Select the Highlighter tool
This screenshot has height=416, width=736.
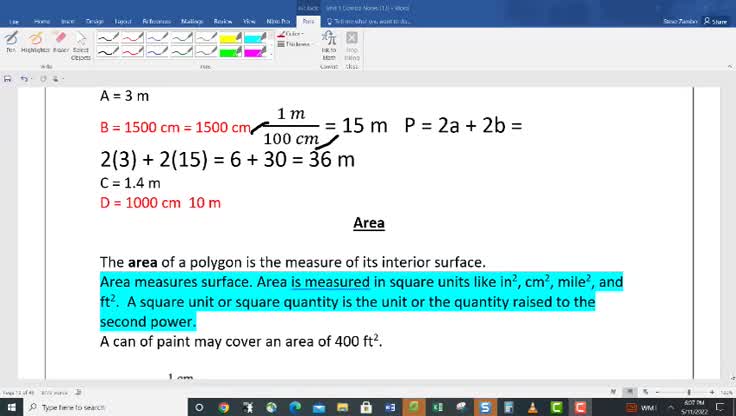click(x=35, y=42)
